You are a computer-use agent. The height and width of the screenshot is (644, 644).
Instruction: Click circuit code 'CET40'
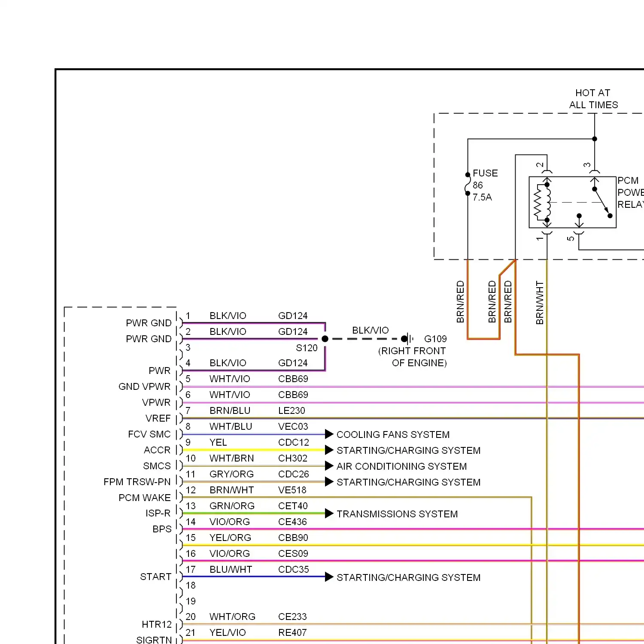[x=293, y=506]
